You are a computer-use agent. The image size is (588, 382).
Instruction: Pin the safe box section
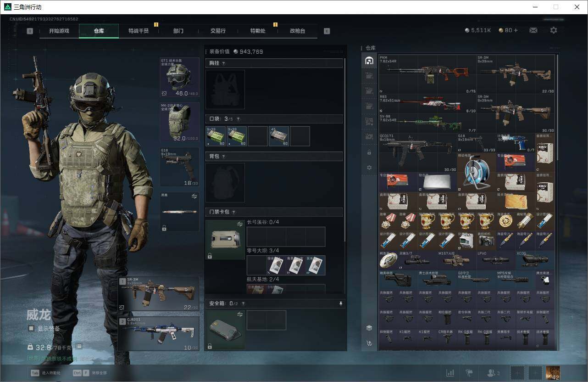click(341, 303)
